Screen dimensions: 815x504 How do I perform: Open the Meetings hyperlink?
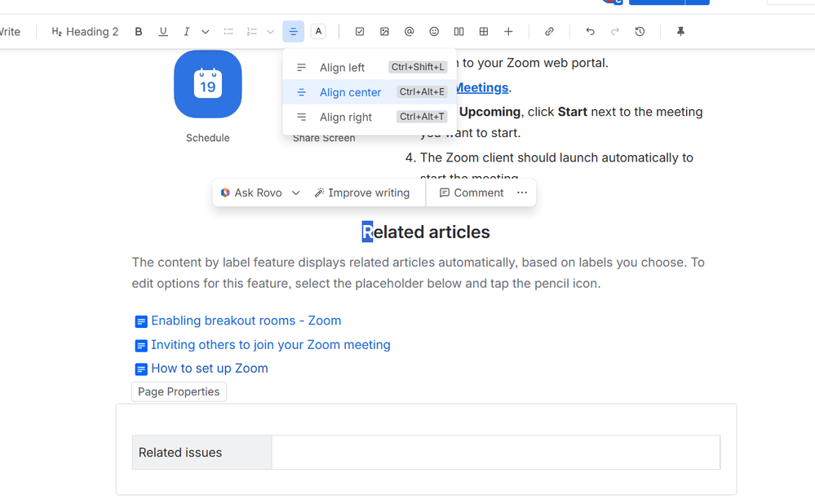481,87
